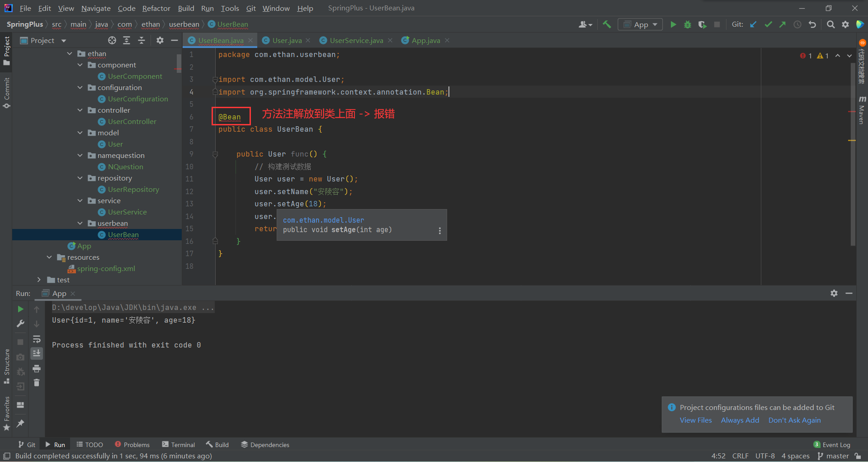Hide the Run panel minus icon
This screenshot has height=462, width=868.
pos(849,293)
